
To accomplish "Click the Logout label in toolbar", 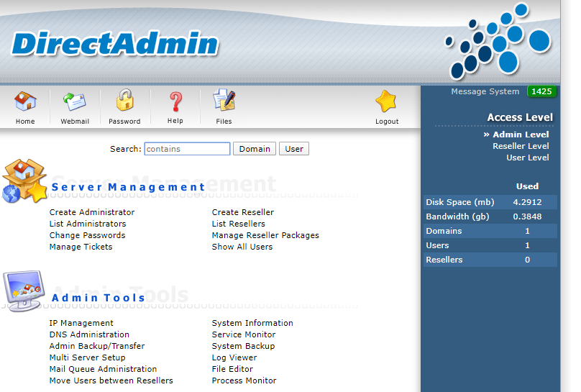I will click(387, 121).
